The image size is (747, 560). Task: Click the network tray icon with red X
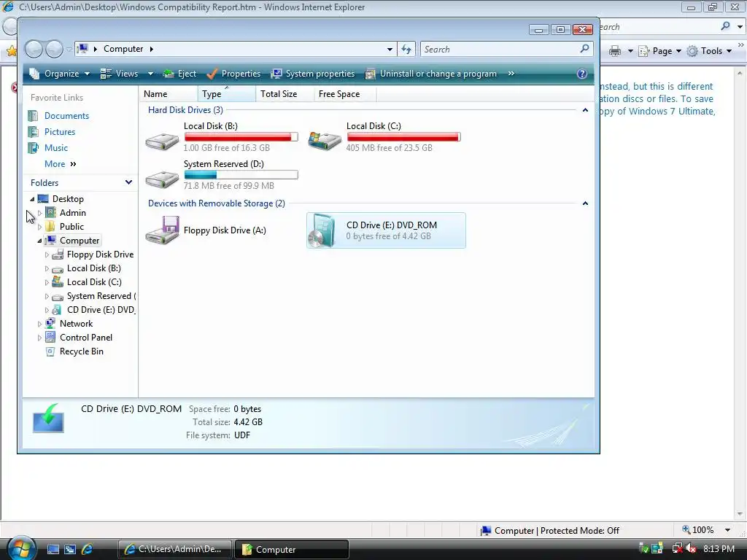(677, 548)
